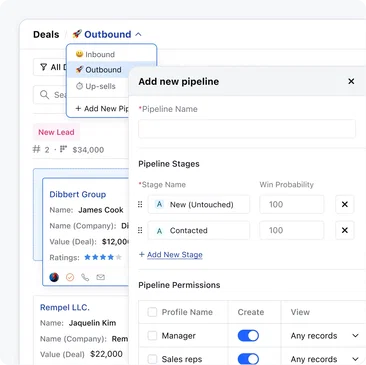
Task: Click email icon on Dibbert Group card
Action: (100, 277)
